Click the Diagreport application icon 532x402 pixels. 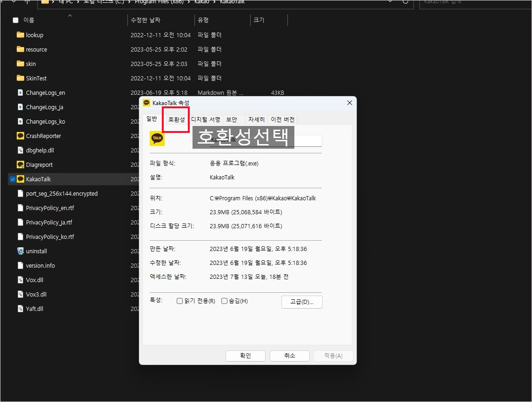(20, 165)
